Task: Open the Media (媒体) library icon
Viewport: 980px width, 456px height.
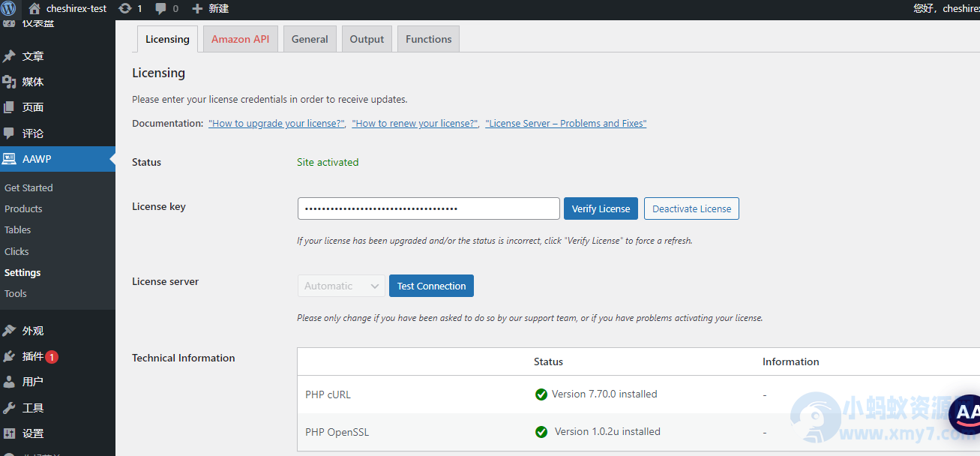Action: coord(10,81)
